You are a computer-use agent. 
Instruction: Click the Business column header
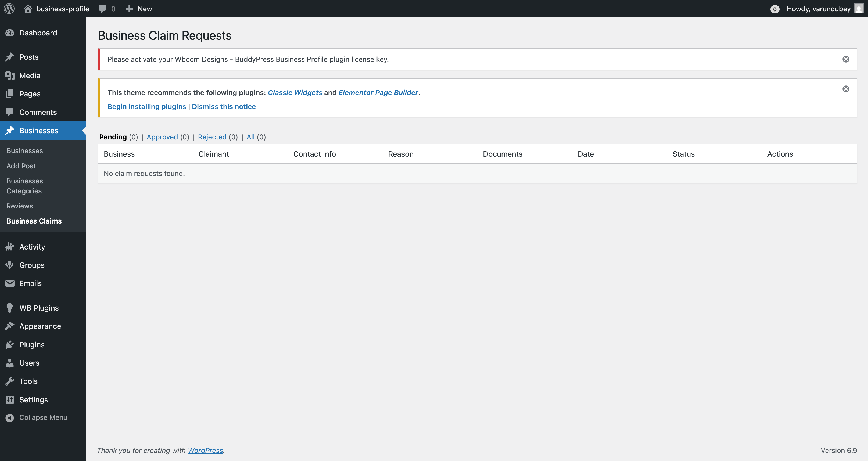coord(119,154)
